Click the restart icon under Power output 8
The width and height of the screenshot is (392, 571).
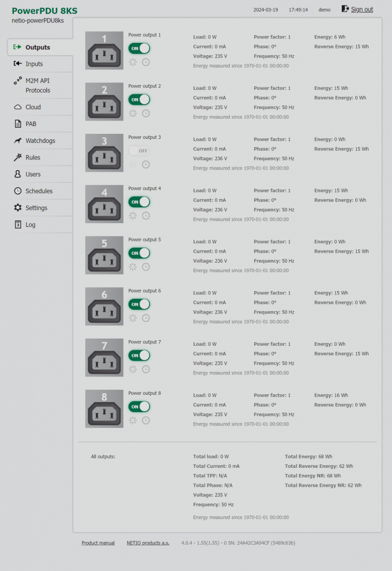coord(133,420)
